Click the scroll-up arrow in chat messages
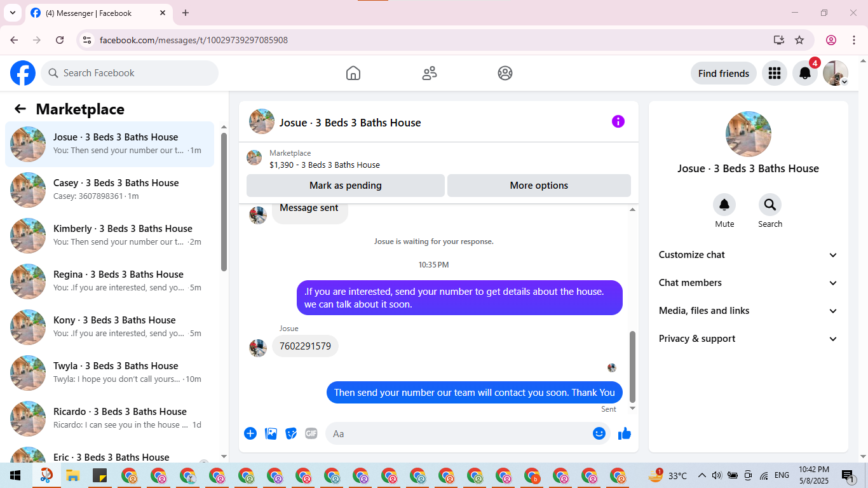 (x=632, y=210)
